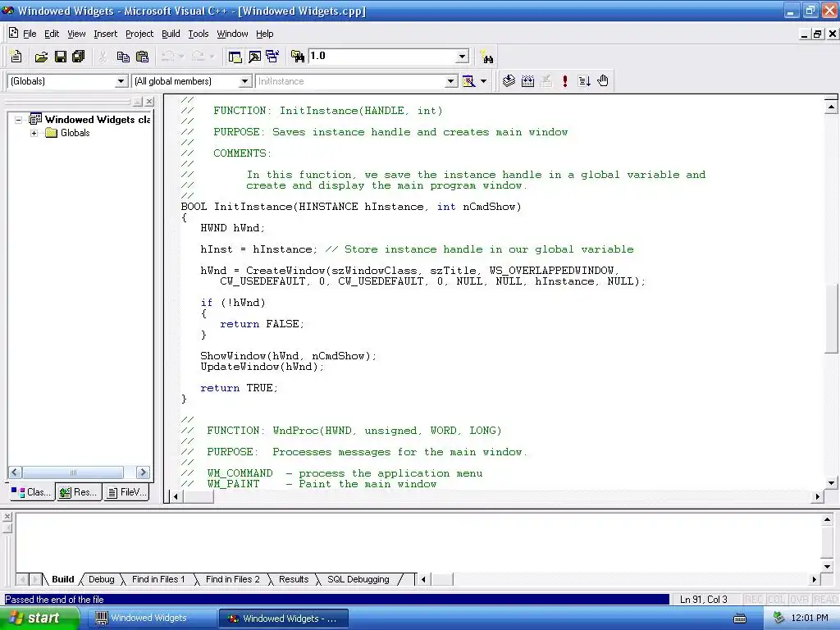Select the Results output tab
This screenshot has height=630, width=840.
pos(294,579)
